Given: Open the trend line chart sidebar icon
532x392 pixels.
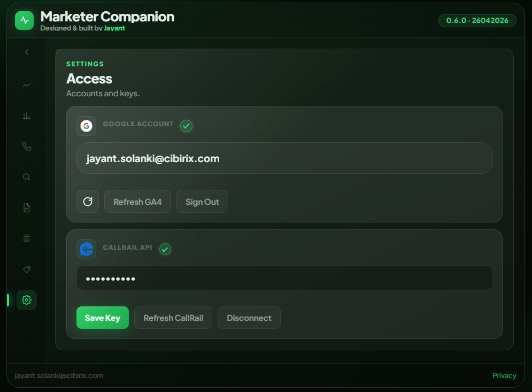Looking at the screenshot, I should (x=26, y=85).
